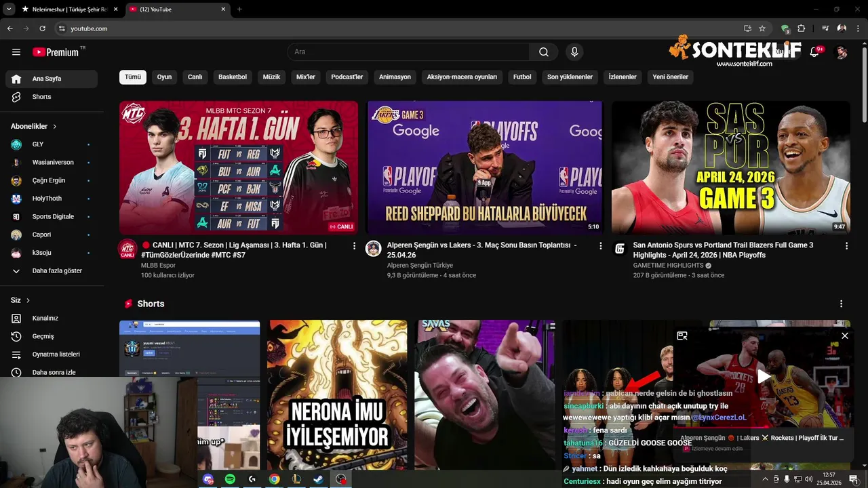Open options for Alperen Şengün video

[x=600, y=246]
